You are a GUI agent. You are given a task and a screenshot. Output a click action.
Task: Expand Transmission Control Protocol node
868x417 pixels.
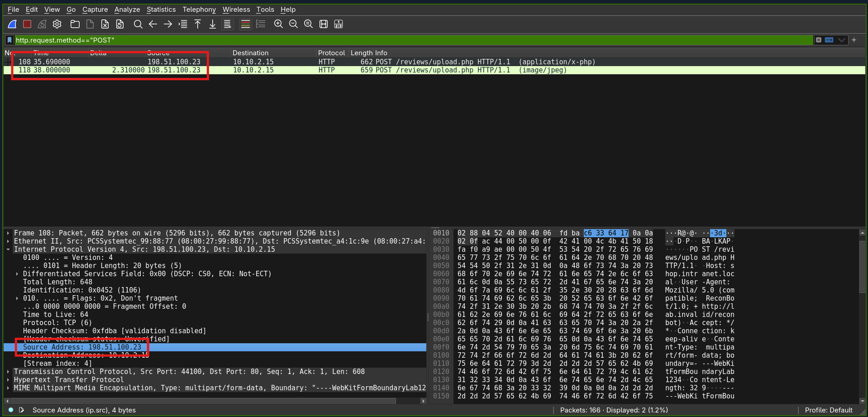8,372
